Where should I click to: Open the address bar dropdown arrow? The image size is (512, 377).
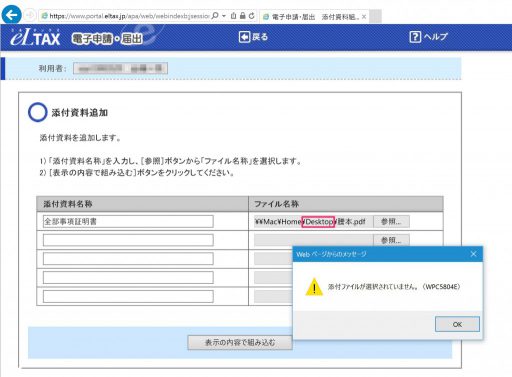[224, 16]
